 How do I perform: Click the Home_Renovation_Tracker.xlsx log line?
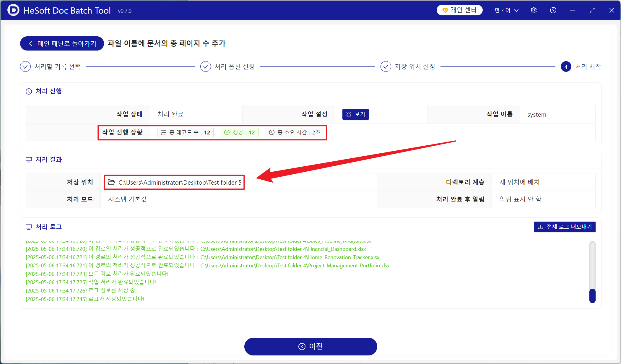pos(203,257)
